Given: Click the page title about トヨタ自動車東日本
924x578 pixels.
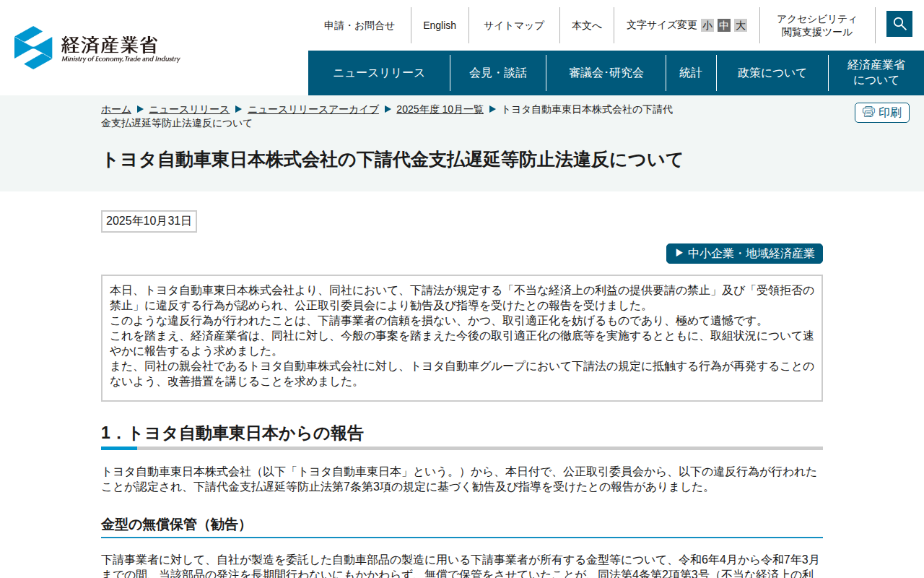Looking at the screenshot, I should click(x=392, y=160).
